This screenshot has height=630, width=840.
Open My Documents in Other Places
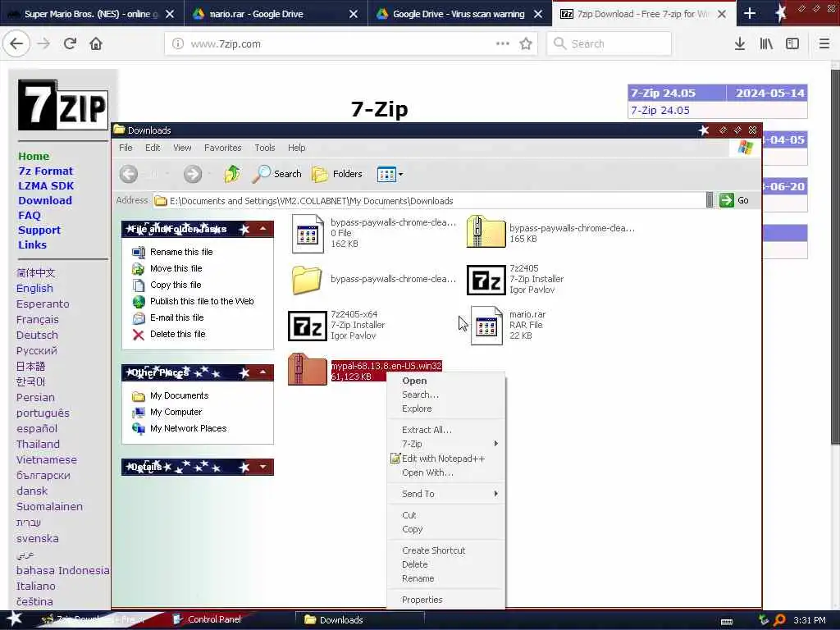click(179, 396)
